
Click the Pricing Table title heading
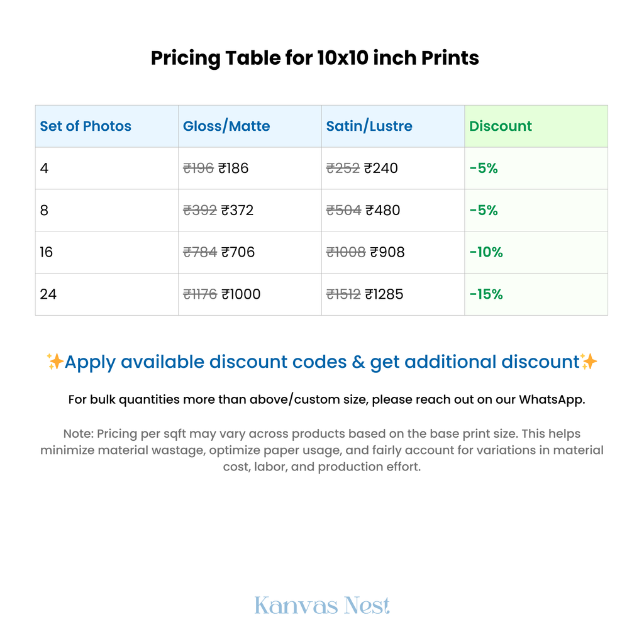[315, 58]
